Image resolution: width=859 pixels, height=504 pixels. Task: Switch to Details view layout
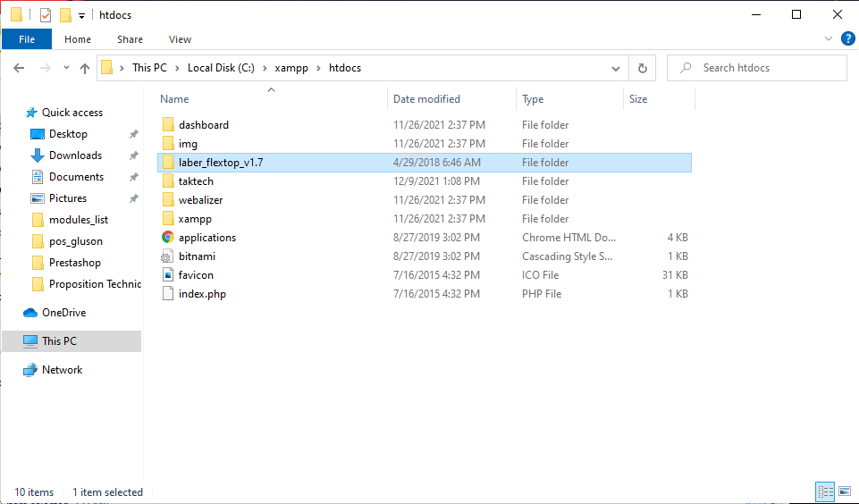825,491
